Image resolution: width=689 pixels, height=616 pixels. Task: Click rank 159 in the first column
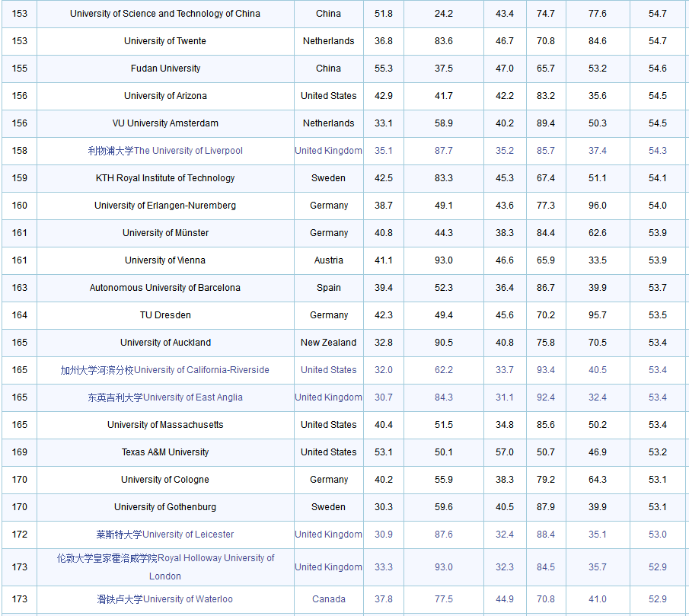click(x=19, y=178)
